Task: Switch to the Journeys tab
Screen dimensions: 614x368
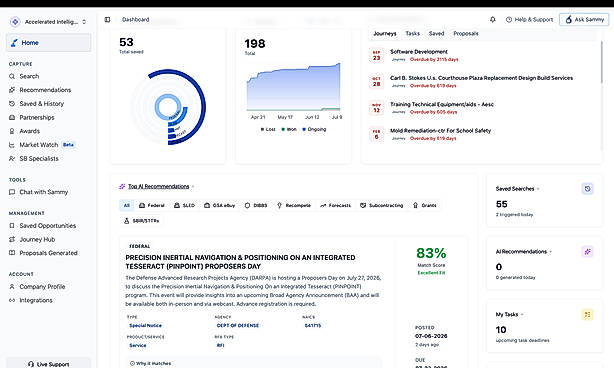Action: click(385, 34)
